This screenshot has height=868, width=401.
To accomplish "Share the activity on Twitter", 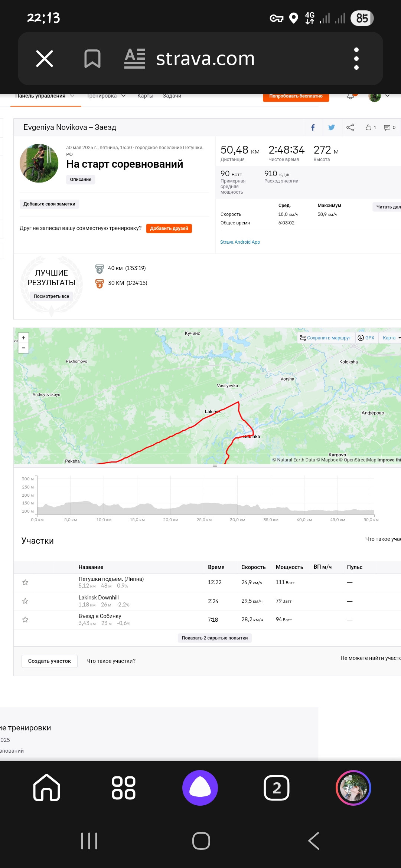I will (332, 128).
